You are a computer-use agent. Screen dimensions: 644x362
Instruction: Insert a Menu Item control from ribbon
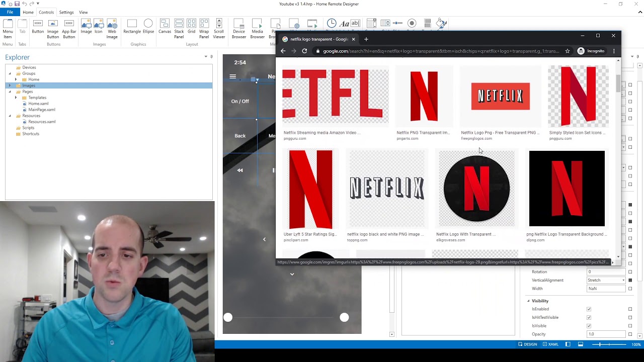pos(8,28)
